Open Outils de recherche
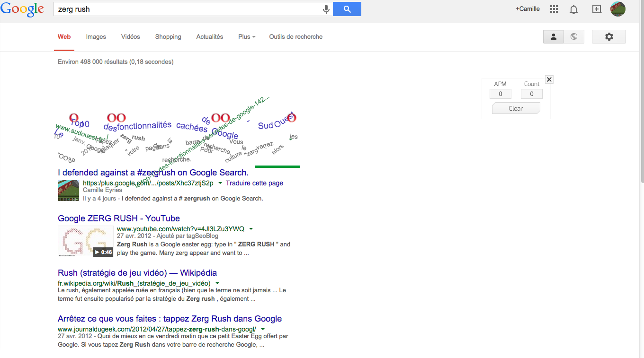644x358 pixels. (x=296, y=36)
